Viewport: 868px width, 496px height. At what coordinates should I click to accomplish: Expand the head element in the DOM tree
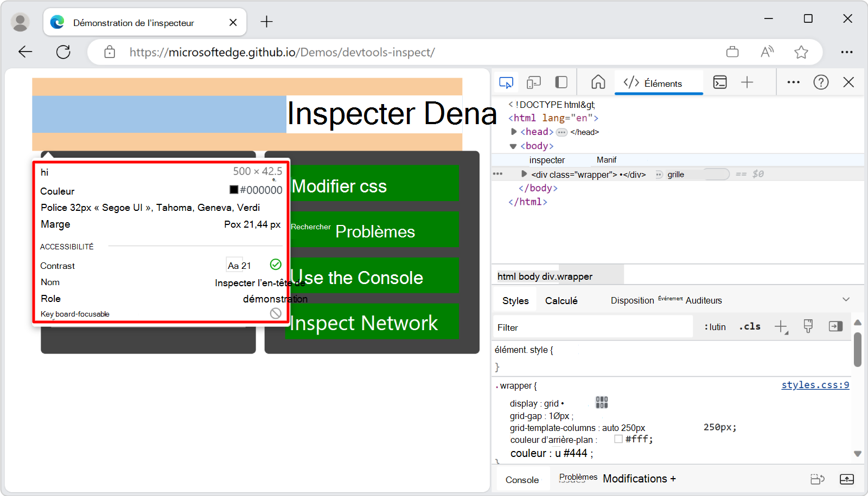(513, 132)
